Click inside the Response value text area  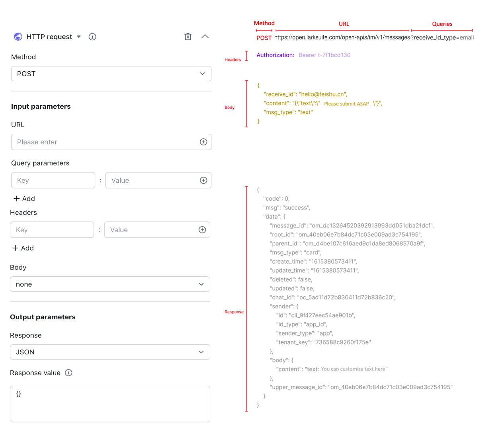coord(110,404)
